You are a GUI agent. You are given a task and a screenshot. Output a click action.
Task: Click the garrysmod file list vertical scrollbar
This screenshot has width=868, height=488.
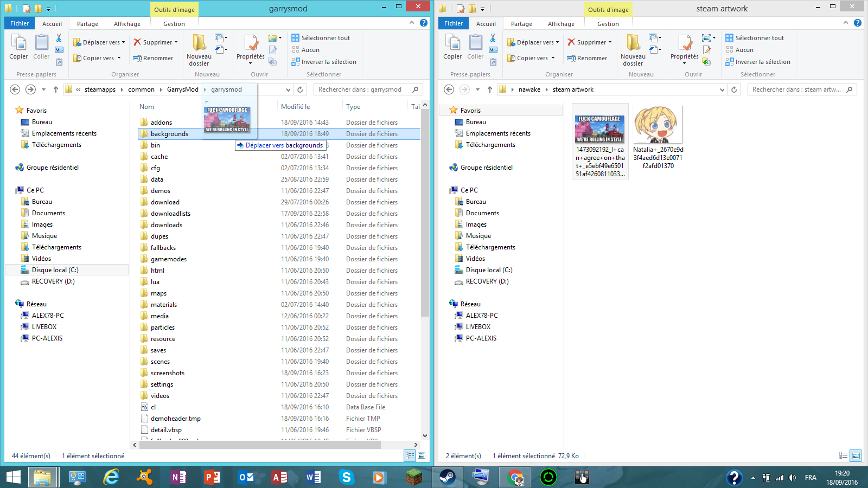tap(425, 211)
